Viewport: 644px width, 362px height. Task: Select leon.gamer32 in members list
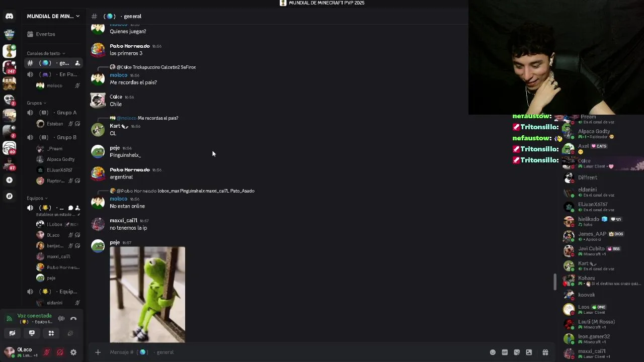(603, 339)
